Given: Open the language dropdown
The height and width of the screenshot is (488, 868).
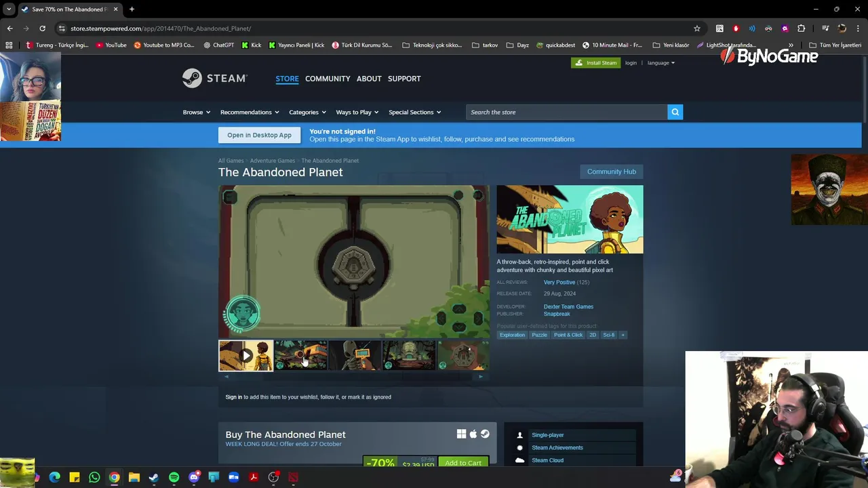Looking at the screenshot, I should coord(660,63).
